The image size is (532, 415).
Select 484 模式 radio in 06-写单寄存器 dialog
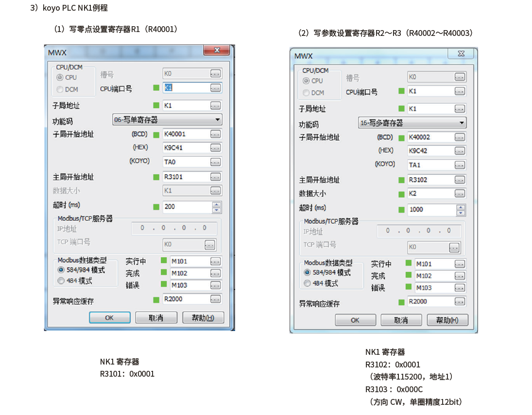click(61, 281)
